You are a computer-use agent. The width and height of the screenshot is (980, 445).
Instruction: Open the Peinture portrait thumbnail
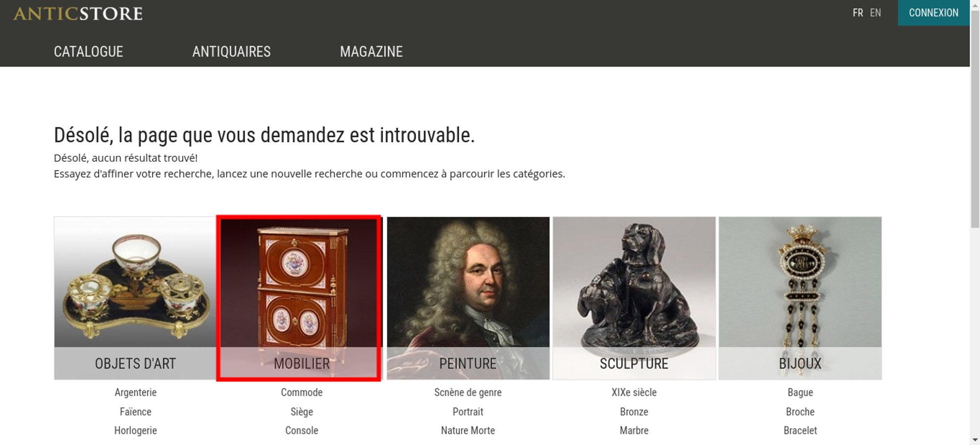(x=468, y=298)
